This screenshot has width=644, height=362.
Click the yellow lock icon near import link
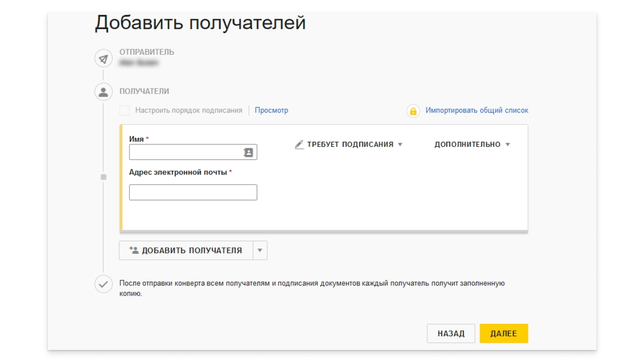[x=413, y=110]
